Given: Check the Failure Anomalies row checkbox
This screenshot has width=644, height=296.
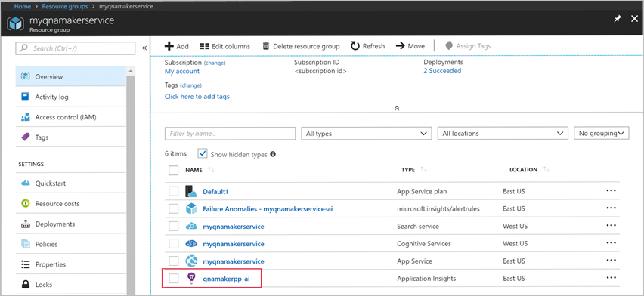Looking at the screenshot, I should [173, 208].
